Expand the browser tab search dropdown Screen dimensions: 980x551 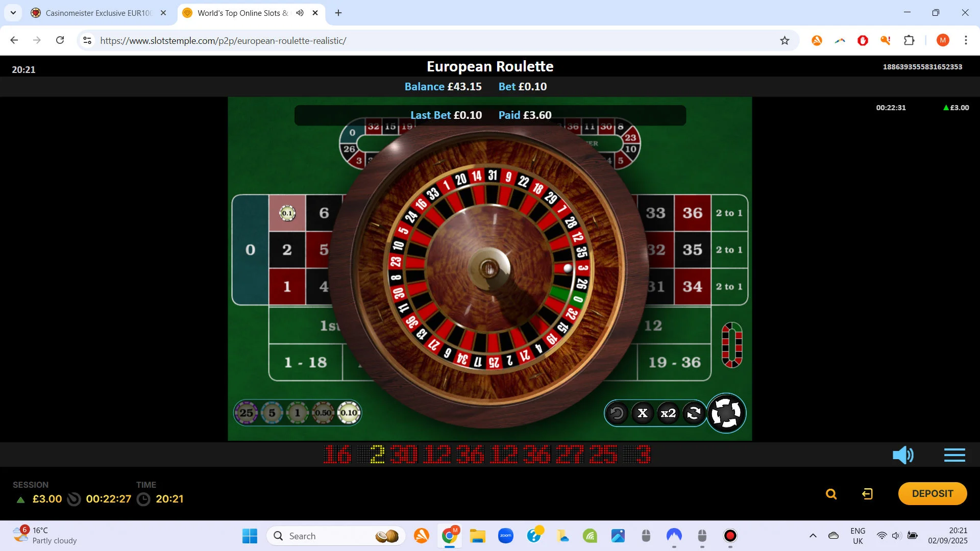(x=13, y=13)
